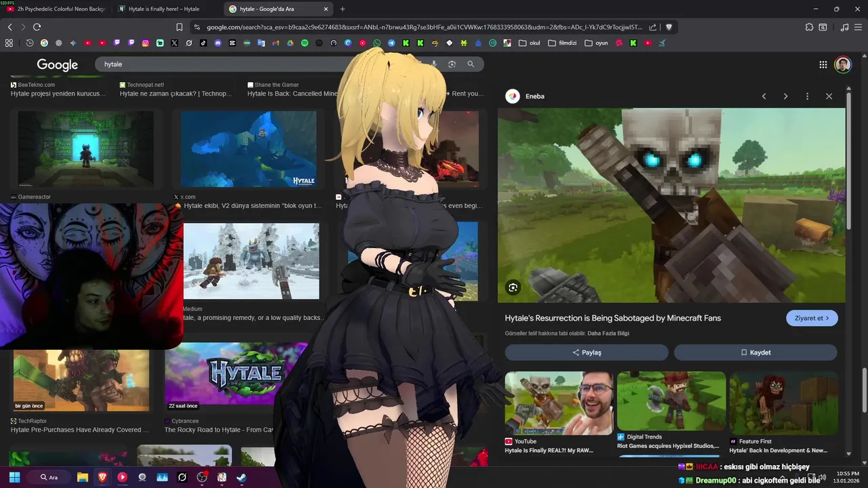
Task: Click Lens icon on skeleton preview image
Action: [x=513, y=287]
